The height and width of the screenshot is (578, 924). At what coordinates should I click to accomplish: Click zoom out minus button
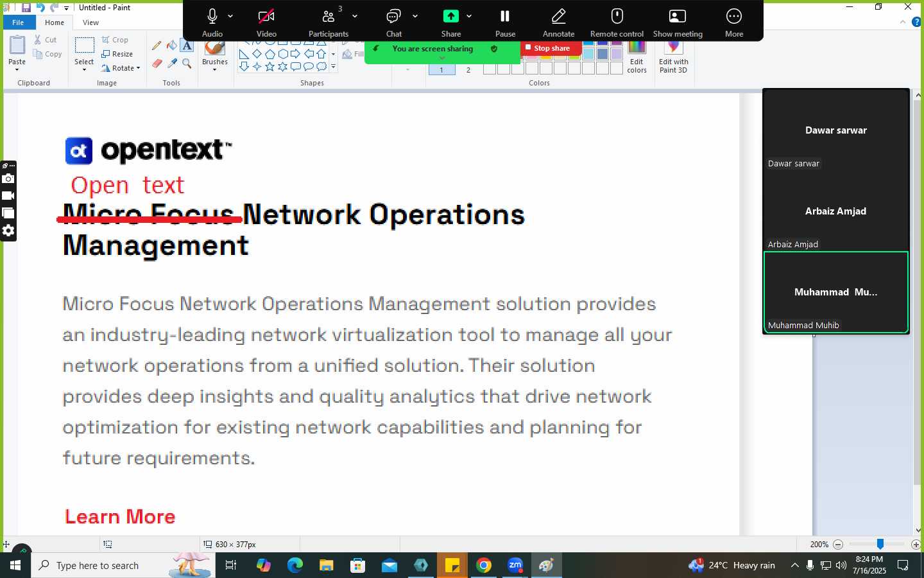tap(838, 544)
